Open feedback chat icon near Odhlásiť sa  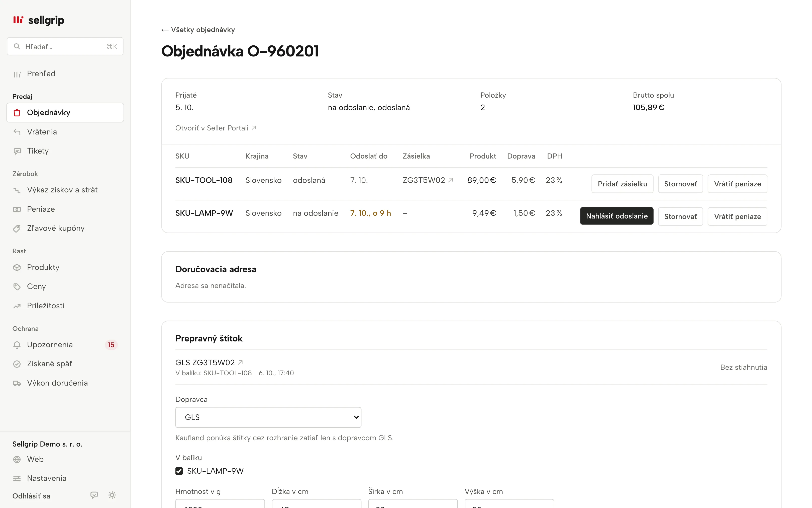click(94, 495)
